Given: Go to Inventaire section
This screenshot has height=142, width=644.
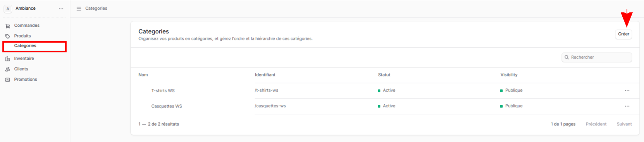Looking at the screenshot, I should (24, 59).
